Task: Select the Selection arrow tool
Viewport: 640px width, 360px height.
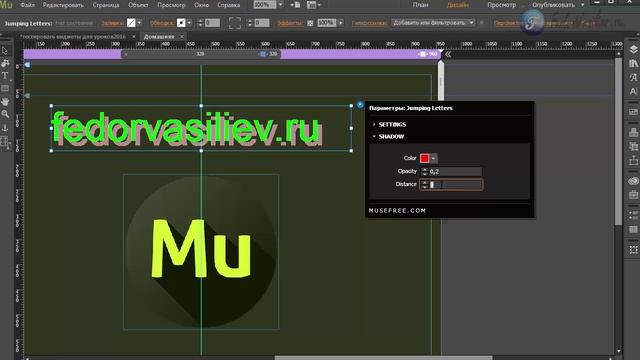Action: pos(5,51)
